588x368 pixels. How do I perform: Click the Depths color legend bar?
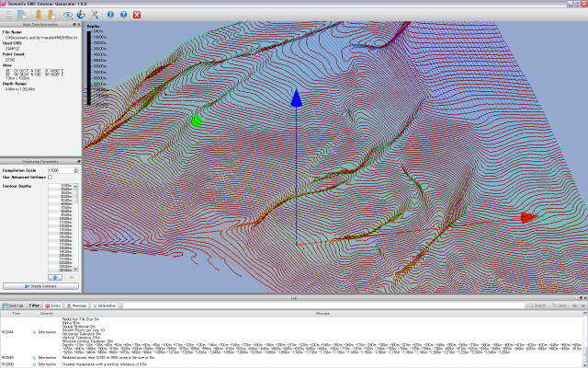coord(89,69)
